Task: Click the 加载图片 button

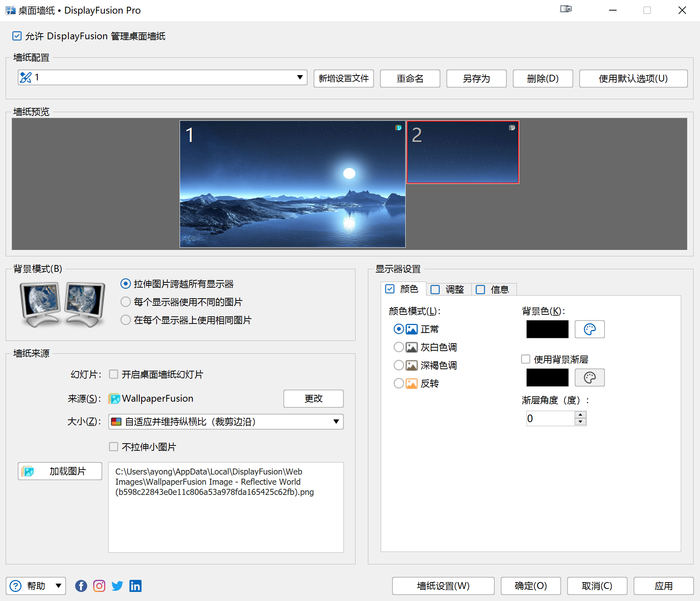Action: (x=60, y=471)
